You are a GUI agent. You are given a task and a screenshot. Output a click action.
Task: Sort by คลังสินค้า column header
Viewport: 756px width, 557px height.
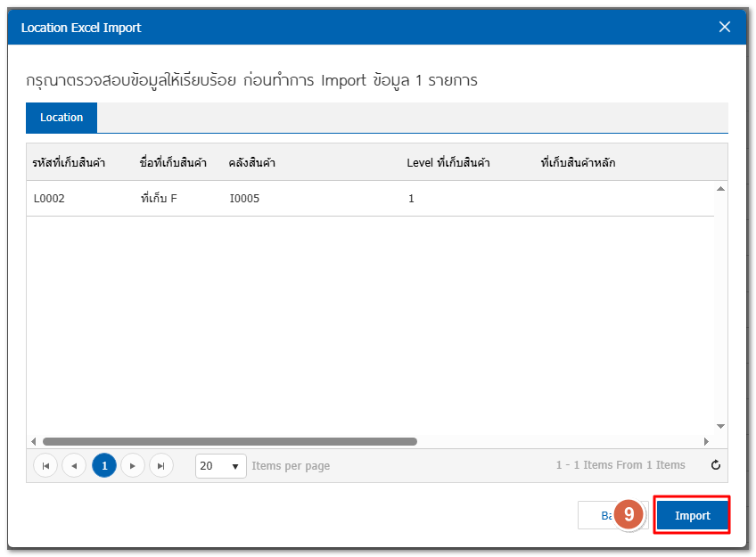point(252,163)
